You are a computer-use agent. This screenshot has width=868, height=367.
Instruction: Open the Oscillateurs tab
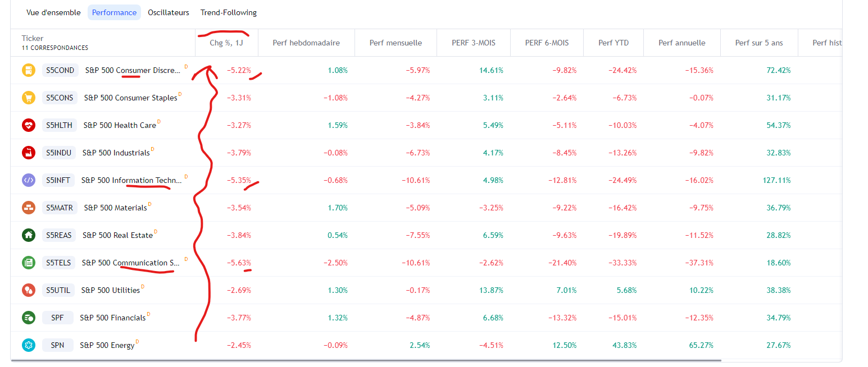coord(169,12)
